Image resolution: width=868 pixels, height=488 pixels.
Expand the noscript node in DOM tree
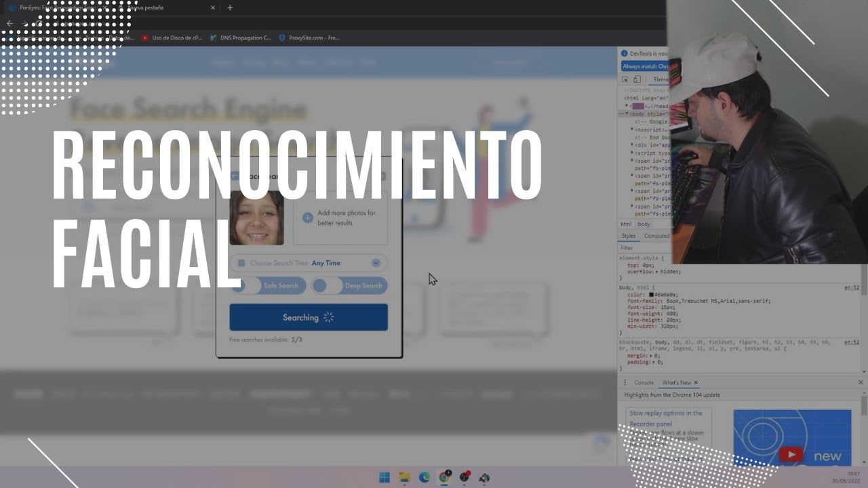(632, 129)
